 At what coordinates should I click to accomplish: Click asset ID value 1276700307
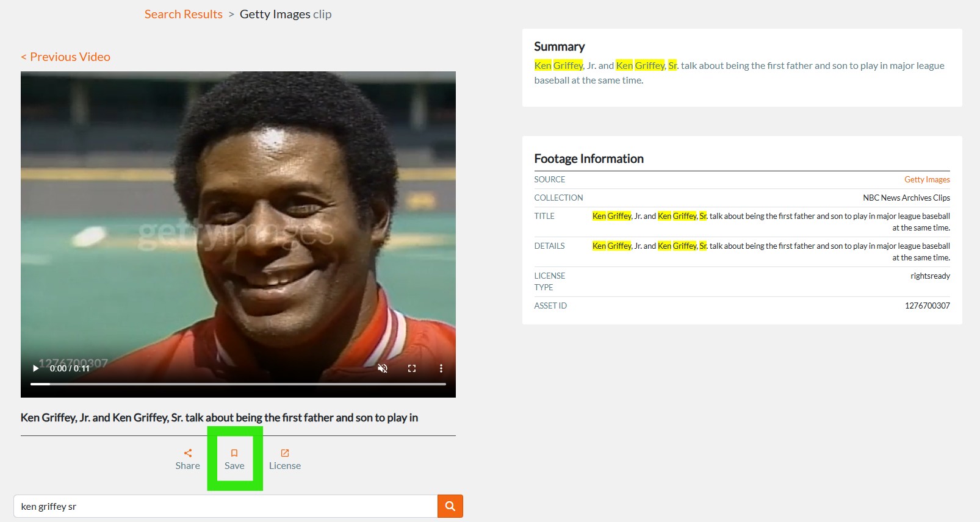tap(927, 306)
